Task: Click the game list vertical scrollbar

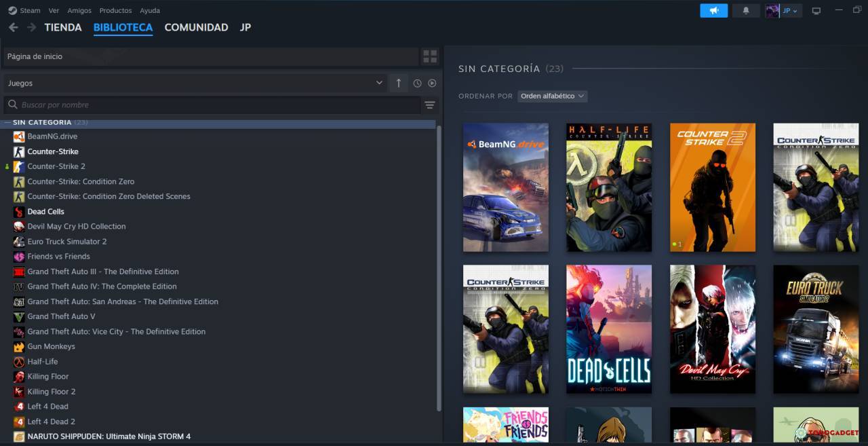Action: pos(439,267)
